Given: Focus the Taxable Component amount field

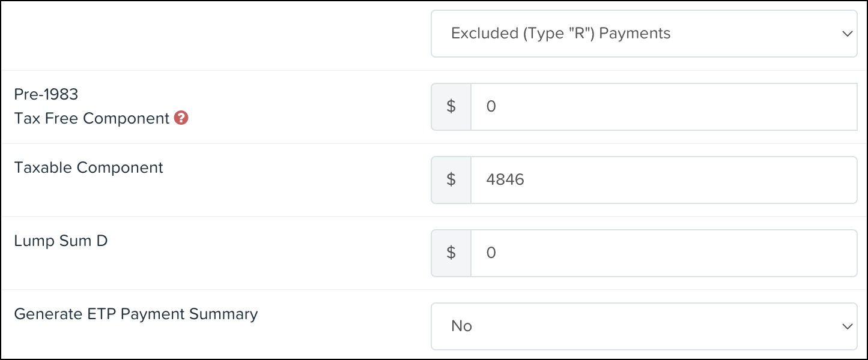Looking at the screenshot, I should 664,180.
